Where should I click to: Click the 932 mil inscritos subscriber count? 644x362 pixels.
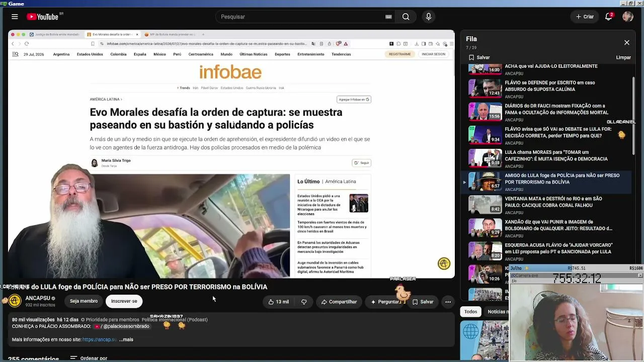tap(40, 305)
